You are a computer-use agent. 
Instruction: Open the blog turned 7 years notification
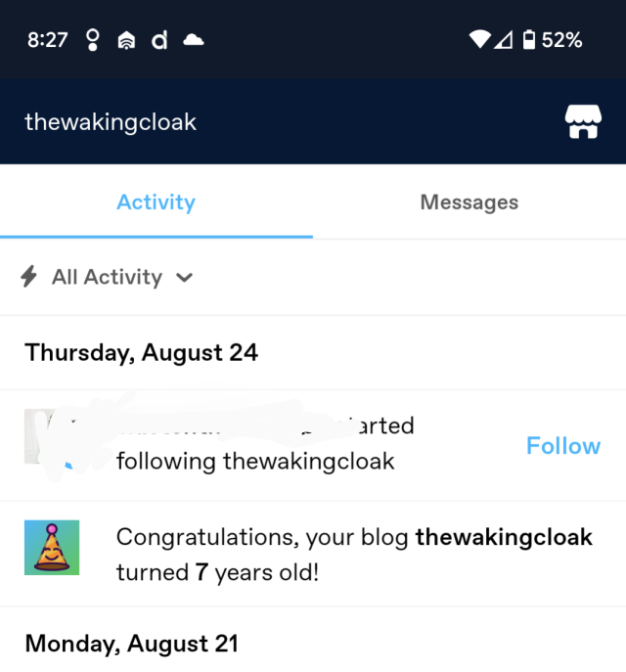pos(313,554)
